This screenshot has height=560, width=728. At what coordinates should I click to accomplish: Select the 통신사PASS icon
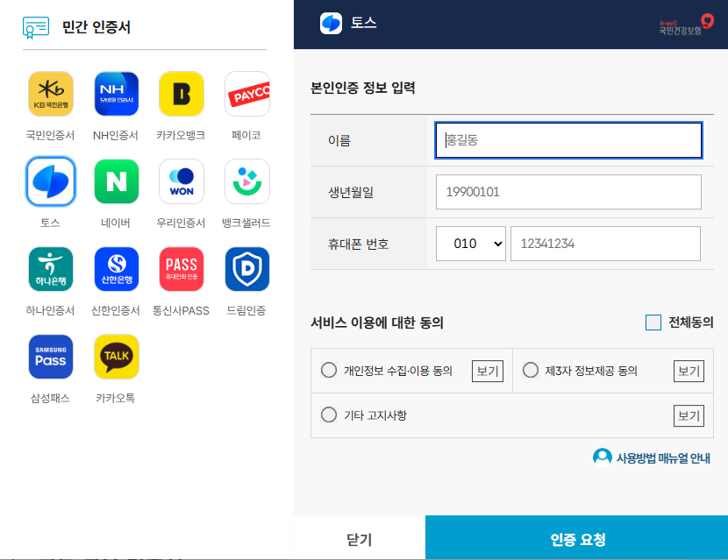182,269
